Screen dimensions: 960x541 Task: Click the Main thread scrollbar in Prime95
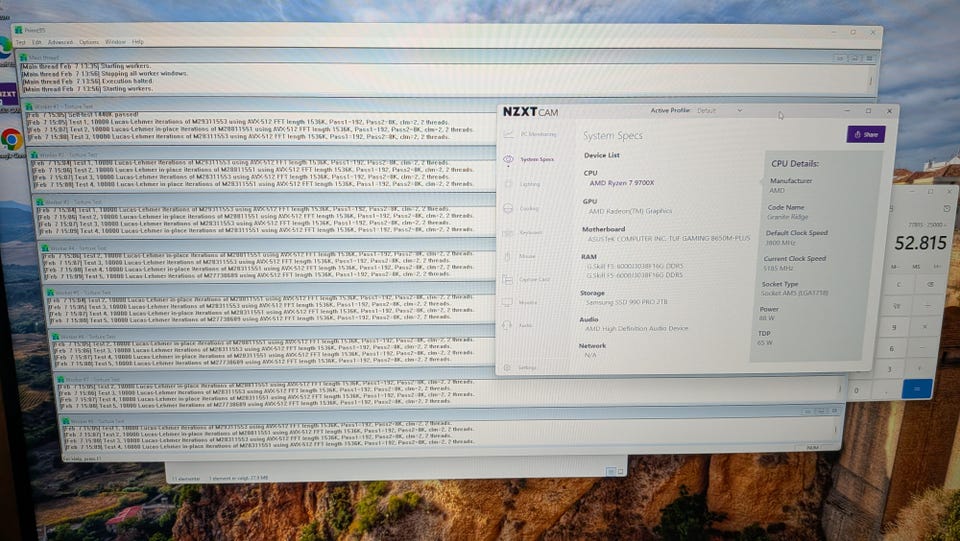(x=871, y=80)
